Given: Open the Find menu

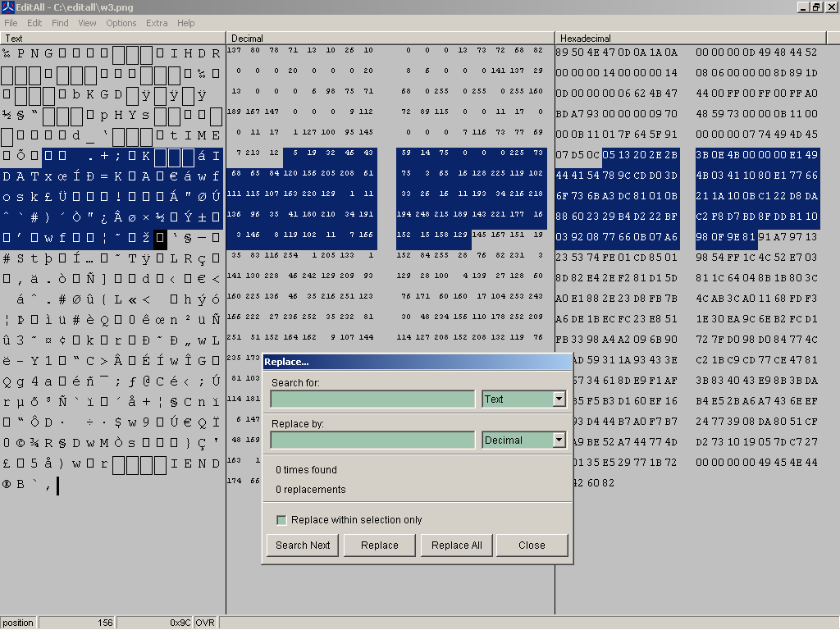Looking at the screenshot, I should click(60, 23).
